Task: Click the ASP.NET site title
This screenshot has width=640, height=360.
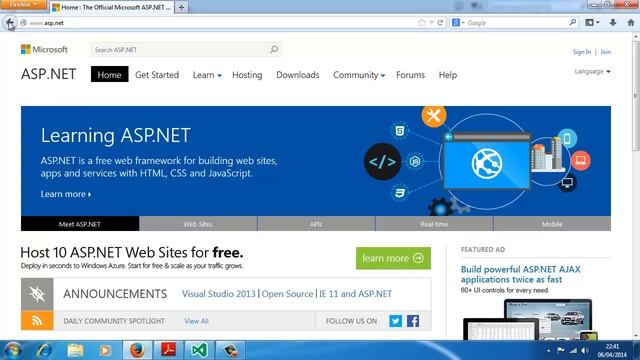Action: point(48,74)
